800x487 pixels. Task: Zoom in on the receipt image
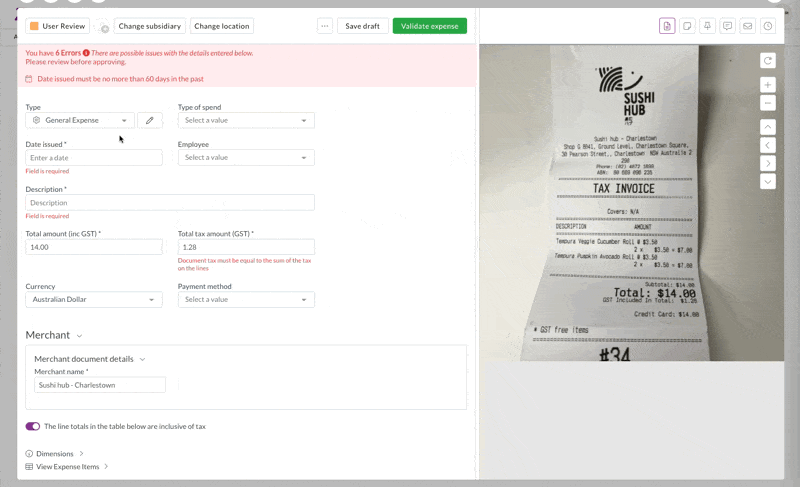pos(767,85)
